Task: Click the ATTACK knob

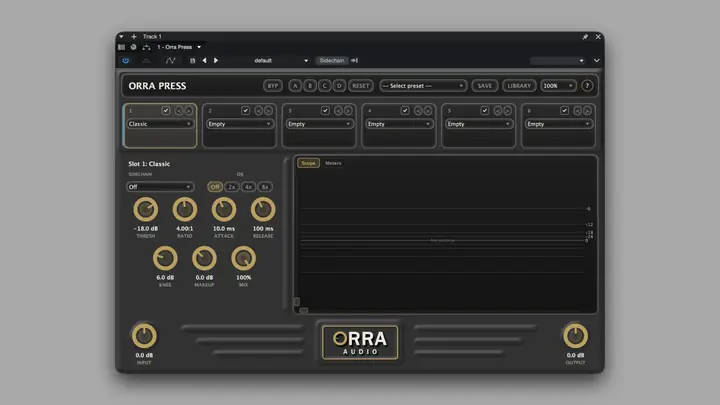Action: 224,209
